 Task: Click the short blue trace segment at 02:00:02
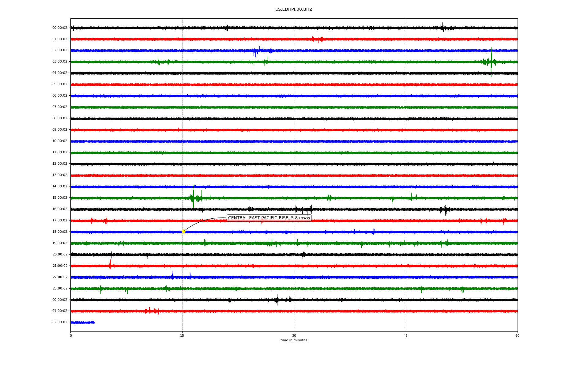click(82, 322)
